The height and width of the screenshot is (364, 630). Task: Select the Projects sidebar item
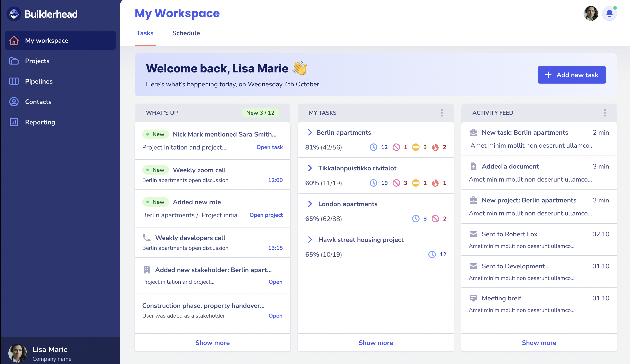point(37,61)
